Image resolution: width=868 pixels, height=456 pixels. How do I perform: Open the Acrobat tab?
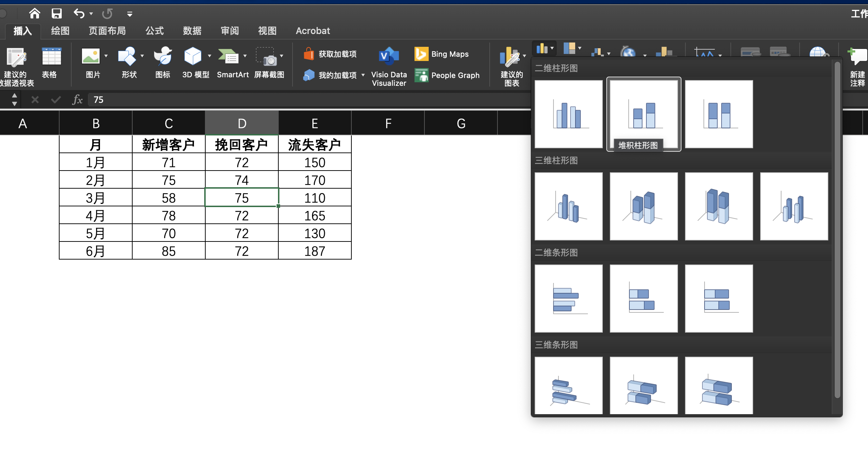pyautogui.click(x=312, y=31)
